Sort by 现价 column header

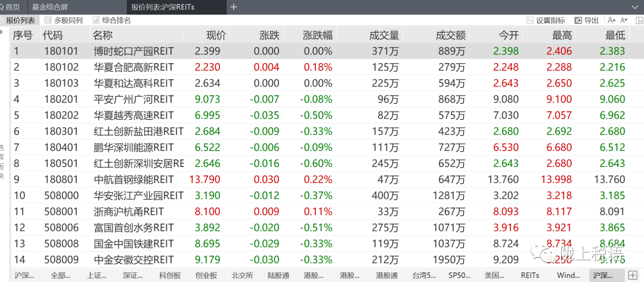216,36
